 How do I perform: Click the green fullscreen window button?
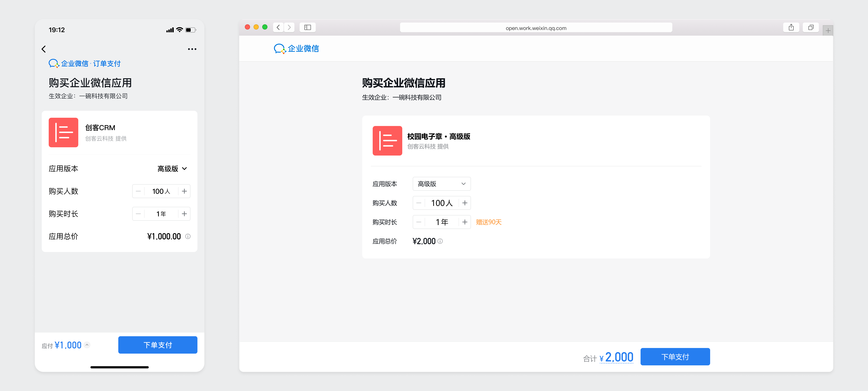pyautogui.click(x=265, y=27)
